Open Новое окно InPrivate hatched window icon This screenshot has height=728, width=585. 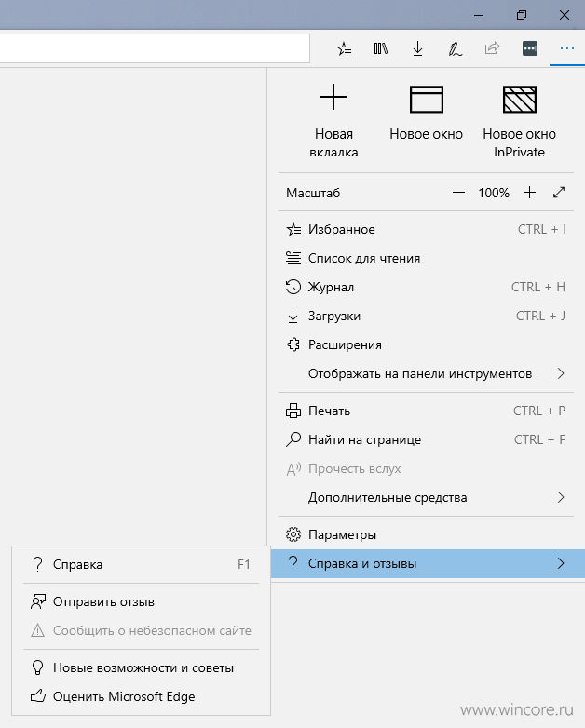tap(520, 100)
